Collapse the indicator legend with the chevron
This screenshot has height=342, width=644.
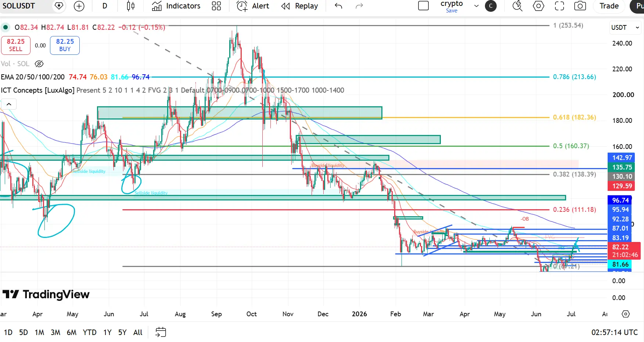(x=9, y=104)
